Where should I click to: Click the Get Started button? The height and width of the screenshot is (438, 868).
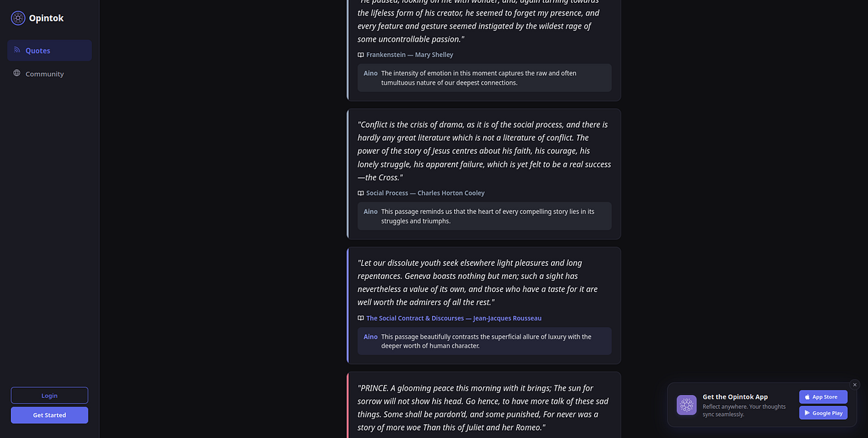[49, 415]
